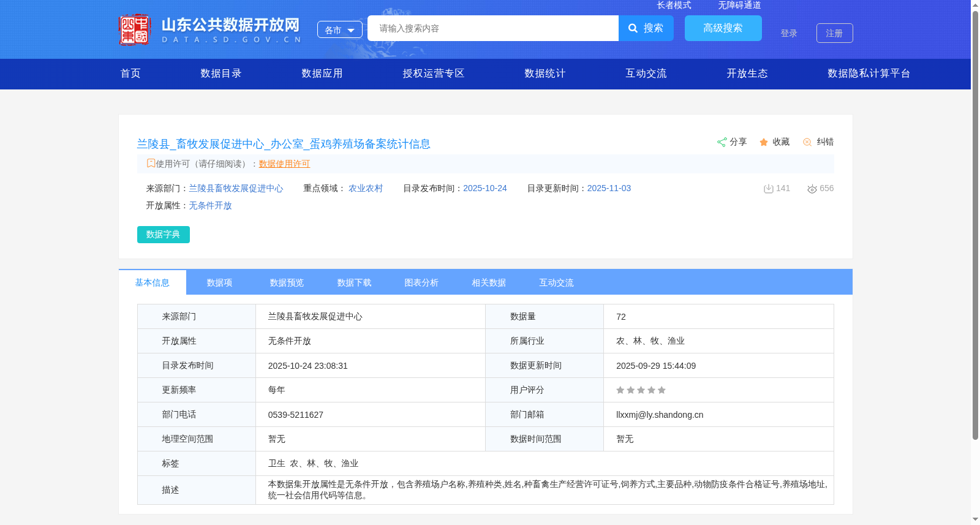Click the download count icon
The width and height of the screenshot is (980, 525).
768,189
